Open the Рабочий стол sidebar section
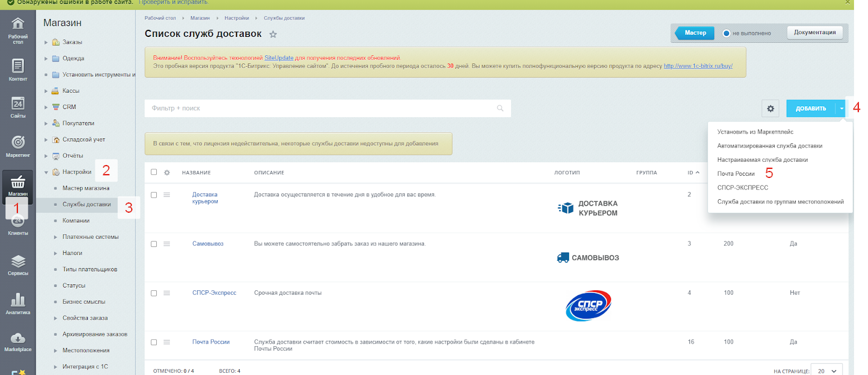The image size is (868, 375). pyautogui.click(x=18, y=30)
